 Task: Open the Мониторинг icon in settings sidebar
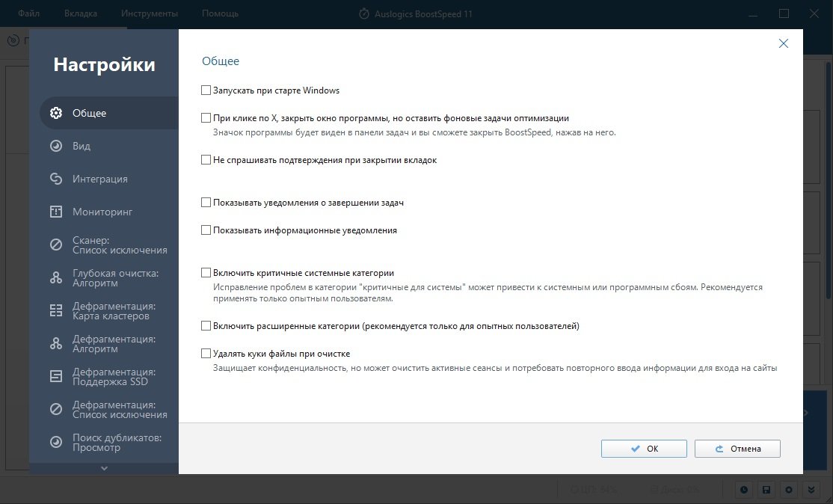(56, 212)
